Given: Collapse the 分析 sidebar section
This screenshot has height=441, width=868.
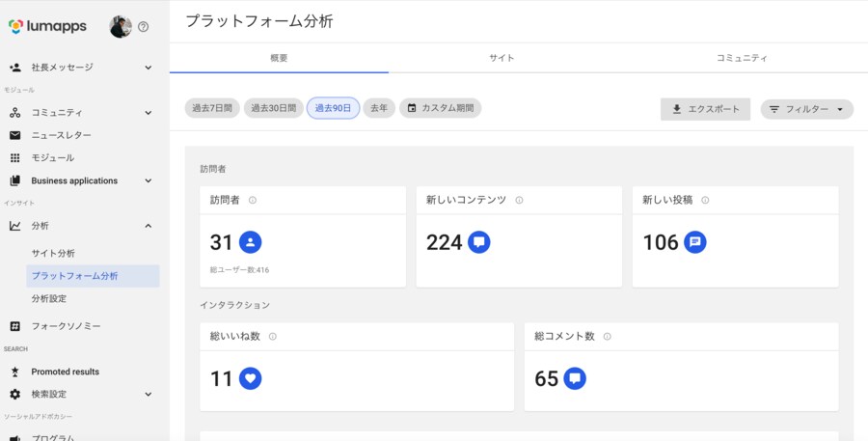Looking at the screenshot, I should coord(149,226).
